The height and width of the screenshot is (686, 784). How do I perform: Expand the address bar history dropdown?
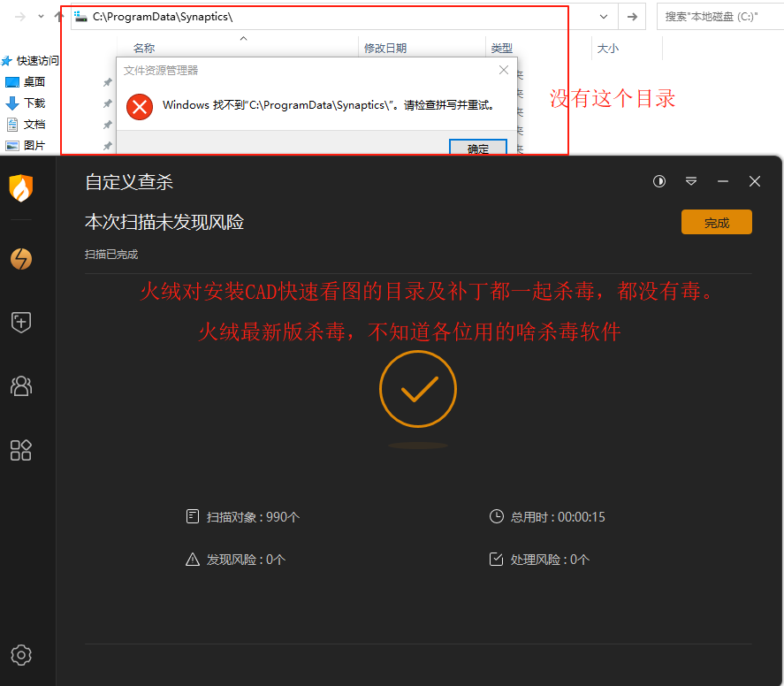point(604,17)
